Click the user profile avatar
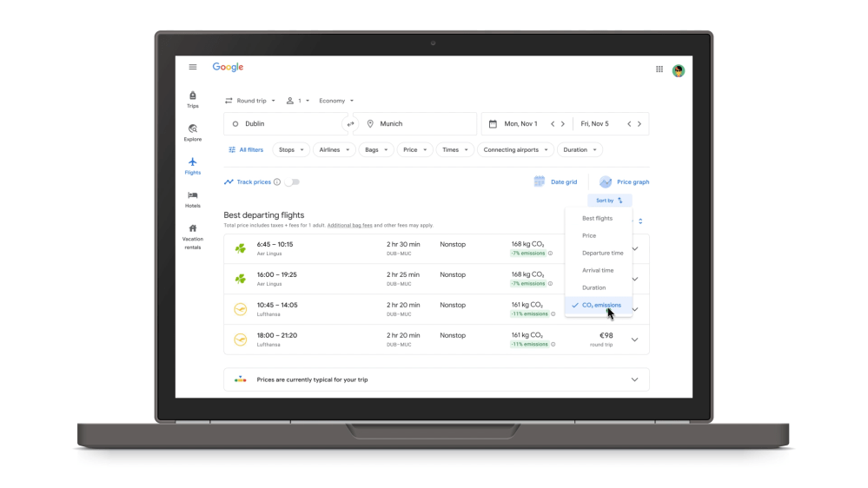 [x=679, y=70]
